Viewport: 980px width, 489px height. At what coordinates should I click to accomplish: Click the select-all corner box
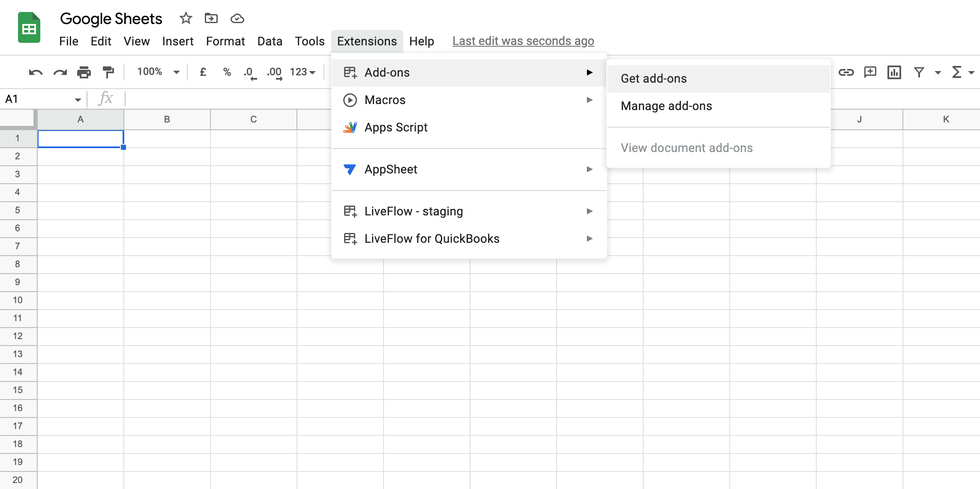18,119
